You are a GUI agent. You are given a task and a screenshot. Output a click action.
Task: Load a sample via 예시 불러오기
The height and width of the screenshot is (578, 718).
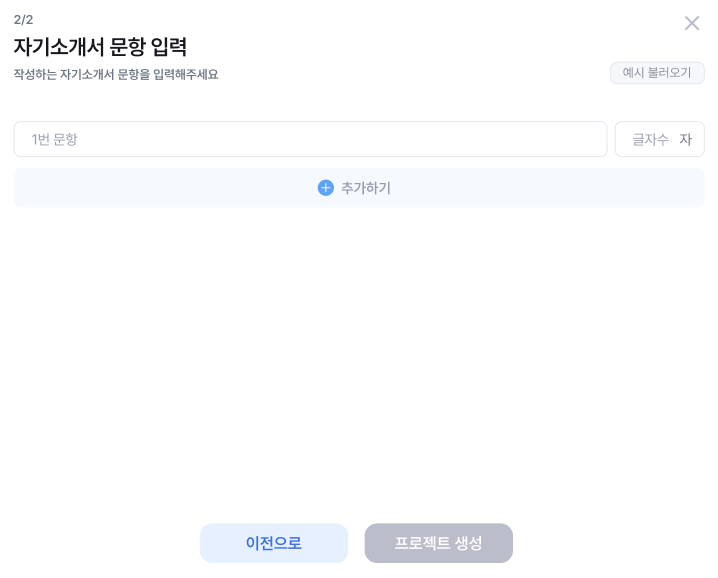tap(657, 73)
